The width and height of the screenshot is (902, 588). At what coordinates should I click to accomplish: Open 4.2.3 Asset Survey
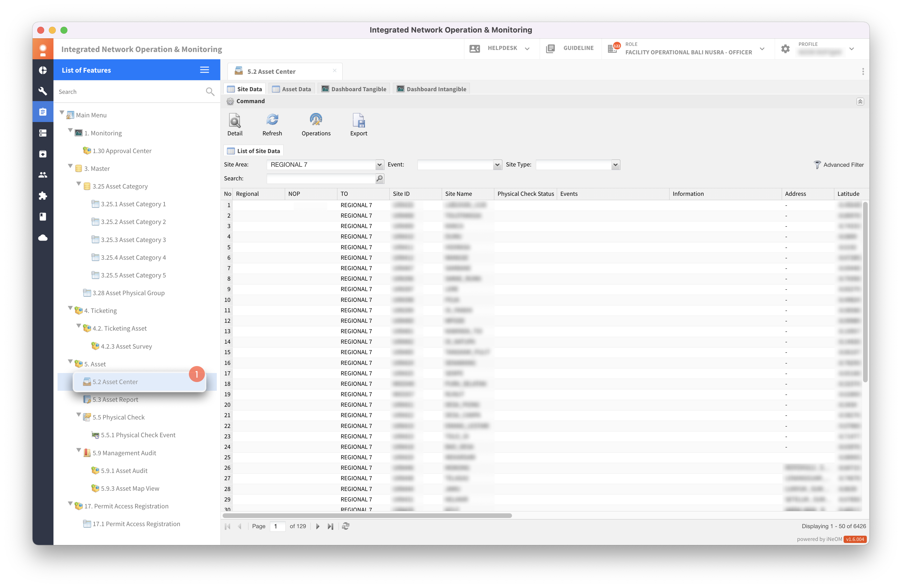126,346
